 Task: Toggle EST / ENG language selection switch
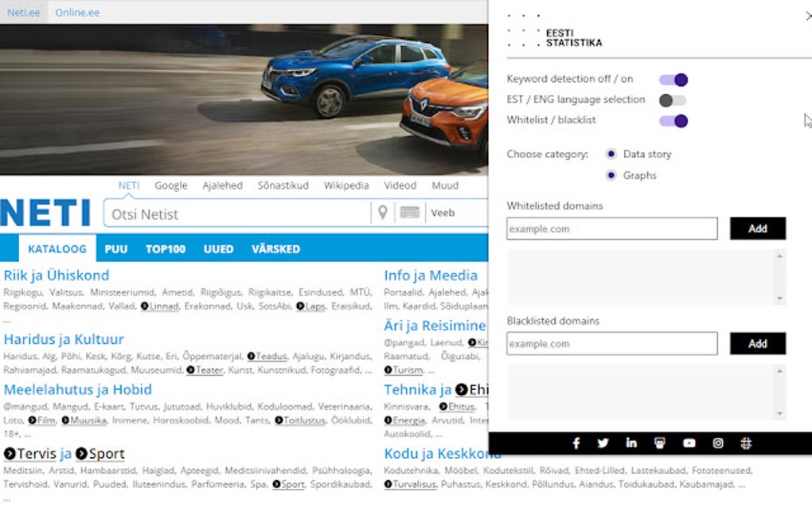(673, 100)
